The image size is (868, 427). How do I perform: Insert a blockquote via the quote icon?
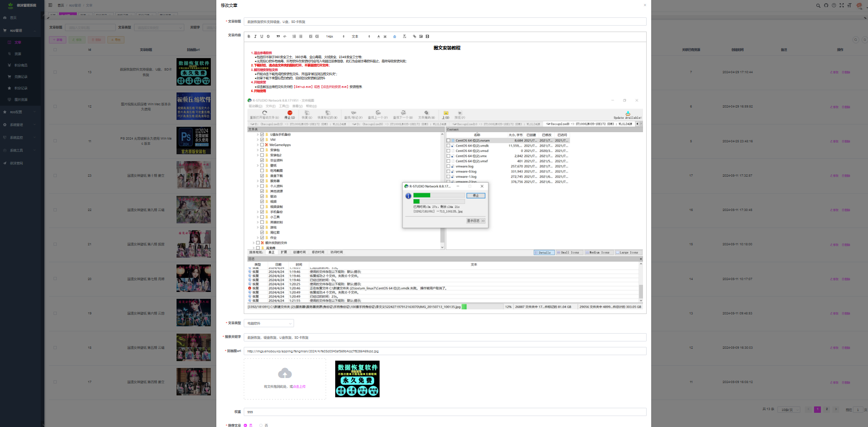pos(278,37)
